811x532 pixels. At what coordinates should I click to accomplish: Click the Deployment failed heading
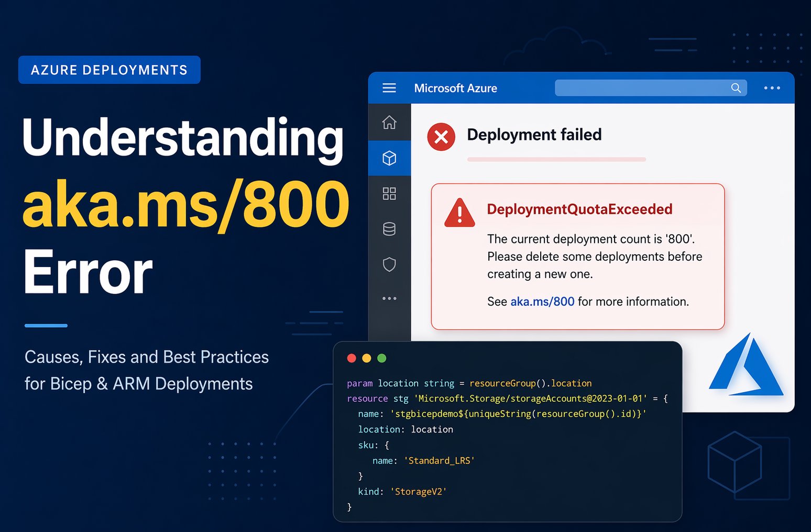point(534,135)
